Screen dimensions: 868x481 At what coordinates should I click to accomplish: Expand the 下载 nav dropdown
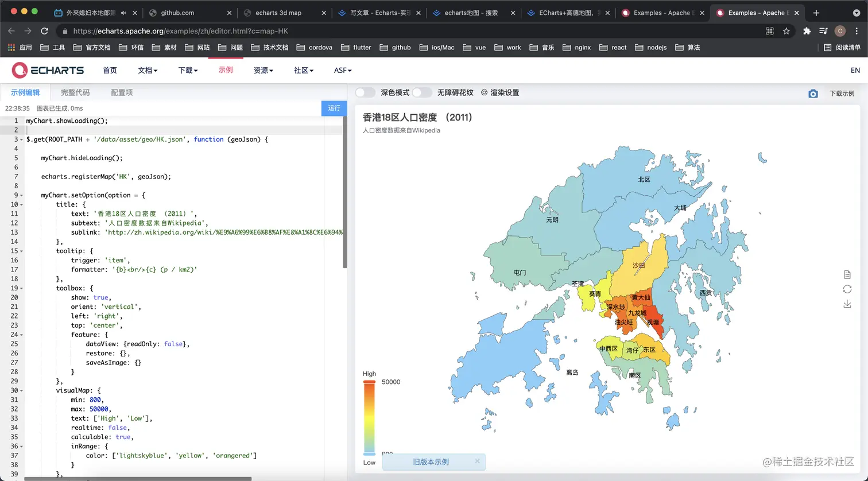pyautogui.click(x=188, y=70)
